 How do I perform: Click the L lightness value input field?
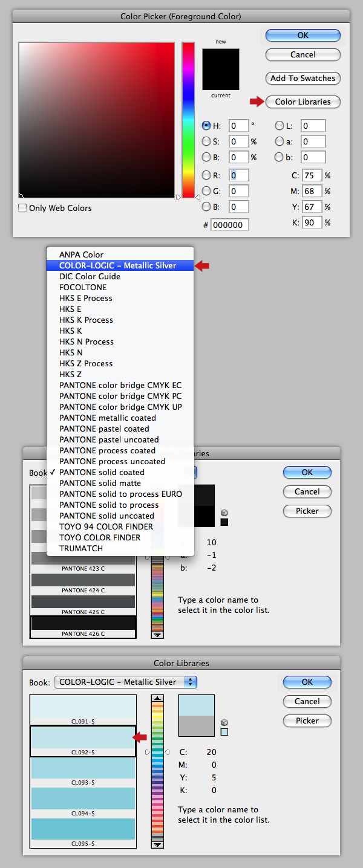pyautogui.click(x=313, y=126)
